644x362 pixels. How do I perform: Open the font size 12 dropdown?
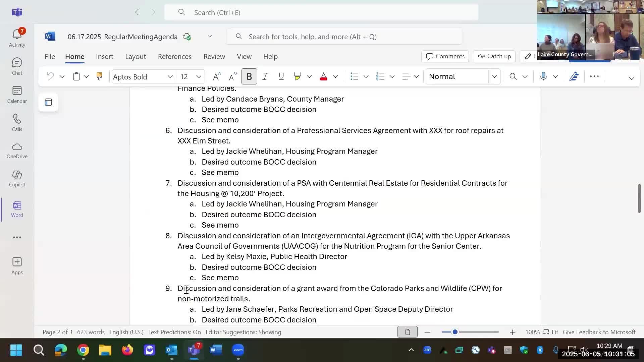point(199,76)
